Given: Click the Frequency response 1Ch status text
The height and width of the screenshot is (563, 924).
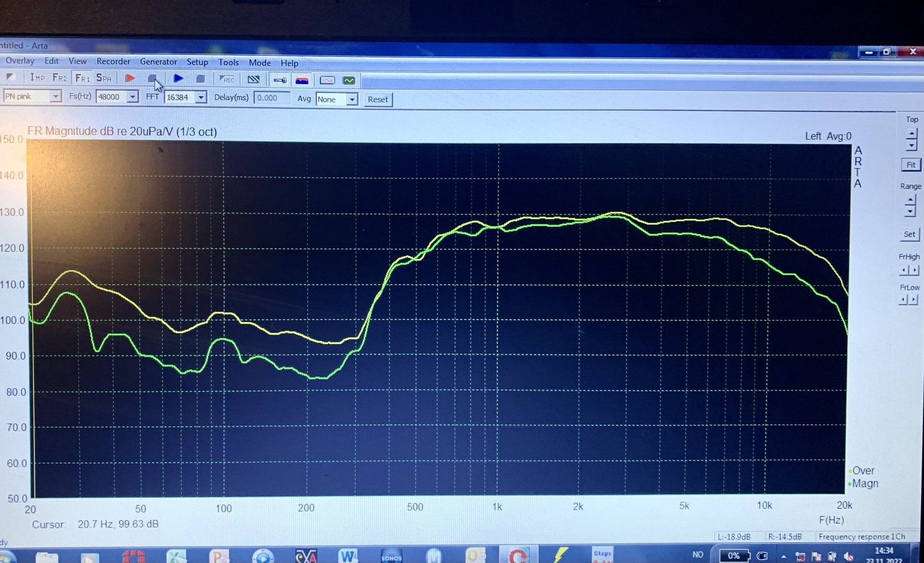Looking at the screenshot, I should [x=862, y=536].
